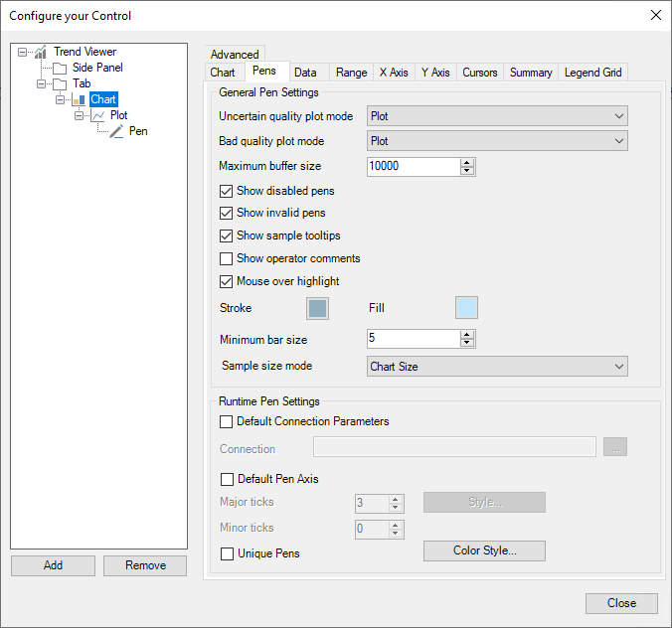Select the Trend Viewer root item

pos(84,52)
